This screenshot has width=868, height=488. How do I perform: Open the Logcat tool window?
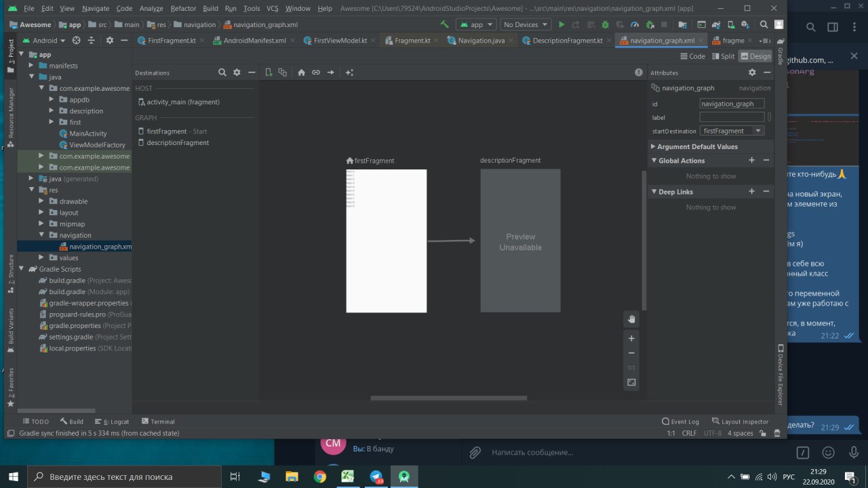pyautogui.click(x=111, y=422)
